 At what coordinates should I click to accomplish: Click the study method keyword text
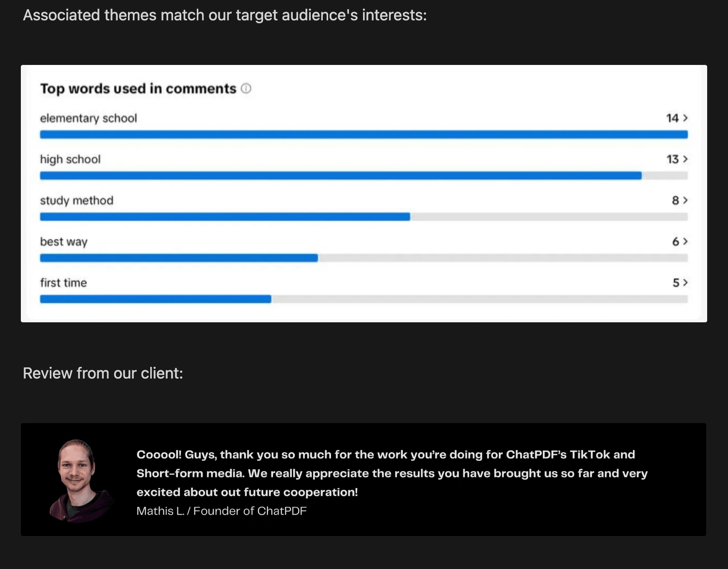[x=77, y=201]
